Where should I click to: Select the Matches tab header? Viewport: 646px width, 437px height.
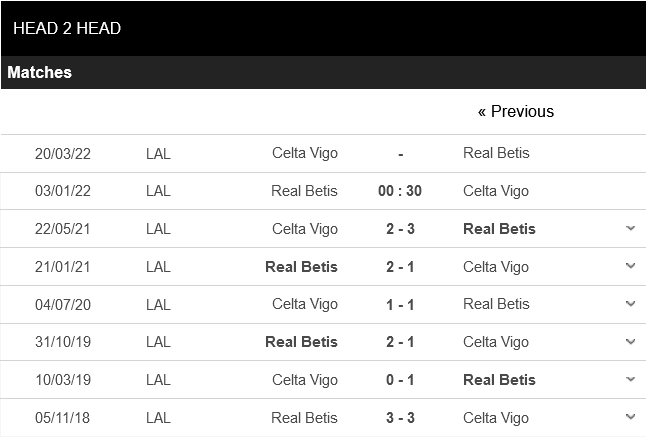point(40,72)
